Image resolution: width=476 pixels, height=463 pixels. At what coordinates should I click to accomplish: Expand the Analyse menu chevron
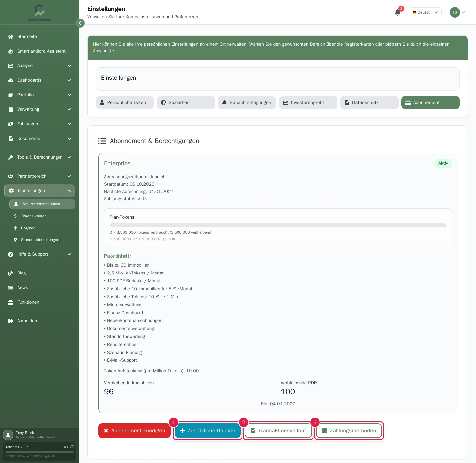click(x=69, y=66)
